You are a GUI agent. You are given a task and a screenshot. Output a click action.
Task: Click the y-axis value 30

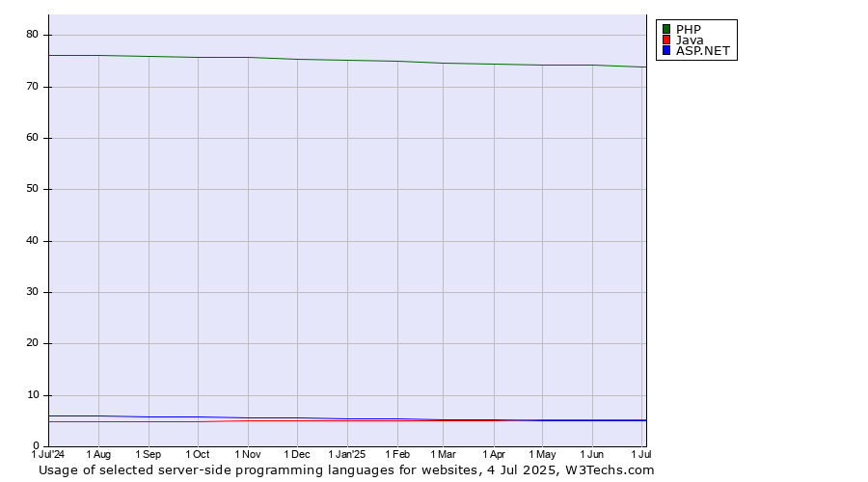[32, 292]
